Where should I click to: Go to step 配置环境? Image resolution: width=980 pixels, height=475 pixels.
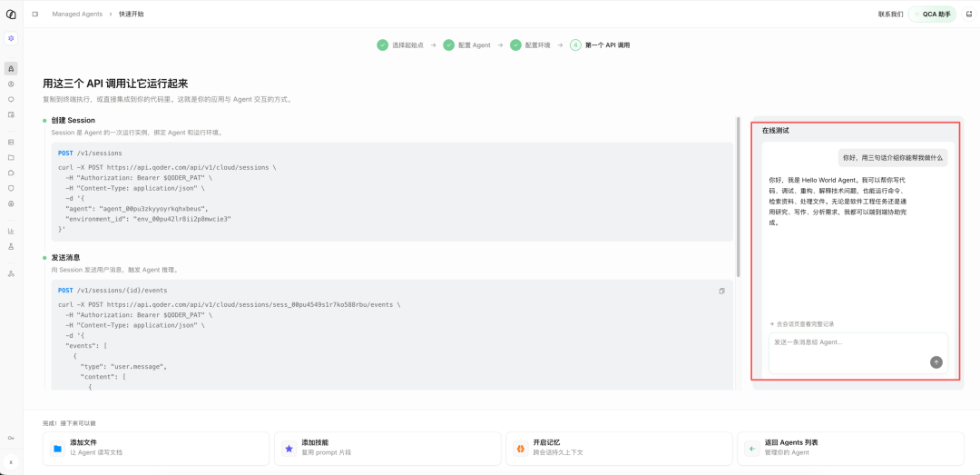coord(530,45)
